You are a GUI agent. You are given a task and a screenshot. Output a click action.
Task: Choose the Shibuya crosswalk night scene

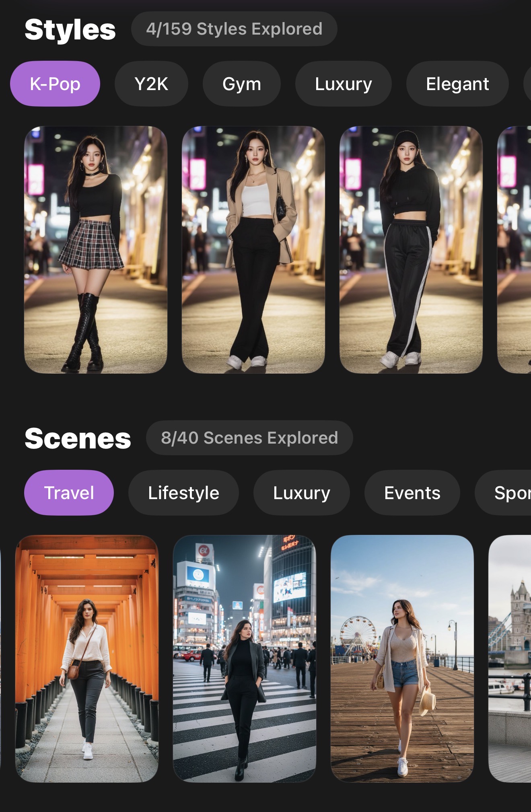[x=245, y=659]
